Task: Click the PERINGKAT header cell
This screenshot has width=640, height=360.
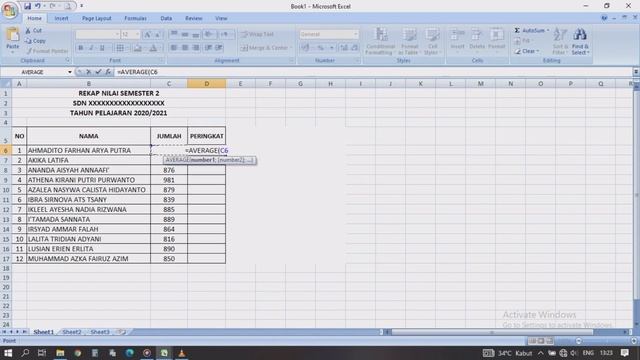Action: (207, 136)
